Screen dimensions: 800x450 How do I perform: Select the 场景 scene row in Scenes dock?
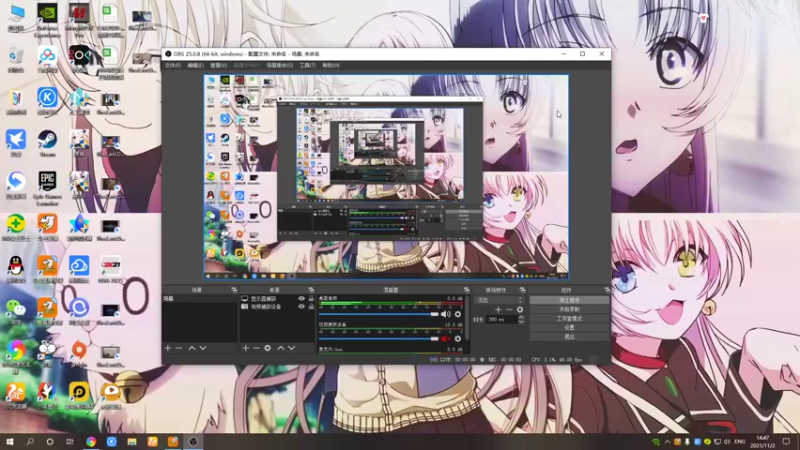(200, 298)
